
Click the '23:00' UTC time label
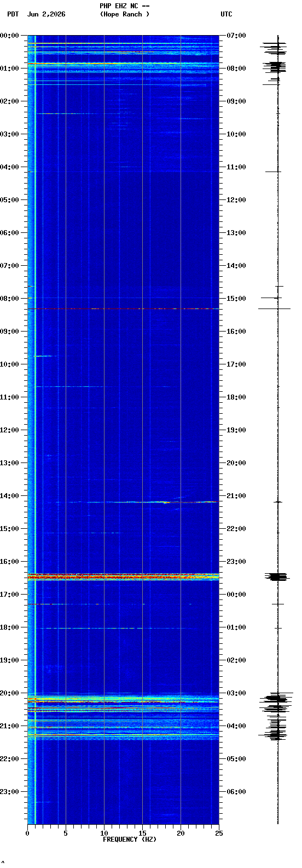click(236, 562)
